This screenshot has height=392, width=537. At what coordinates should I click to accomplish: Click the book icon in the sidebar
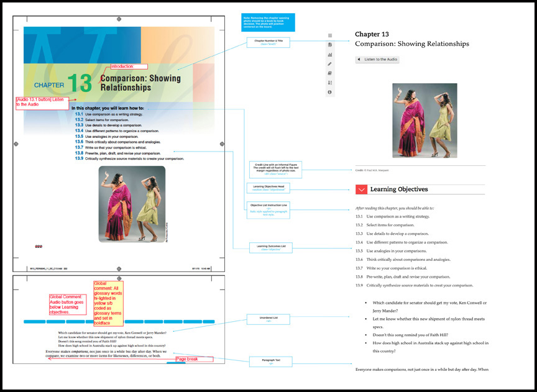pyautogui.click(x=330, y=73)
